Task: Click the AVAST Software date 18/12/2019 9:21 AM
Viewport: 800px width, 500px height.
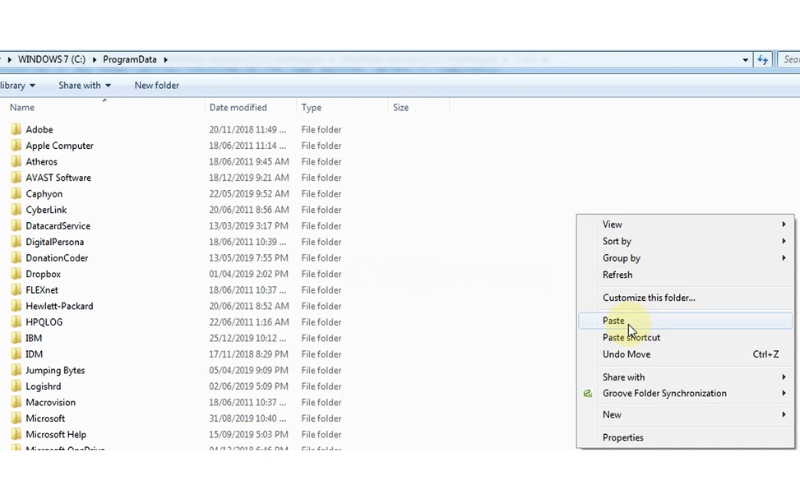Action: 248,178
